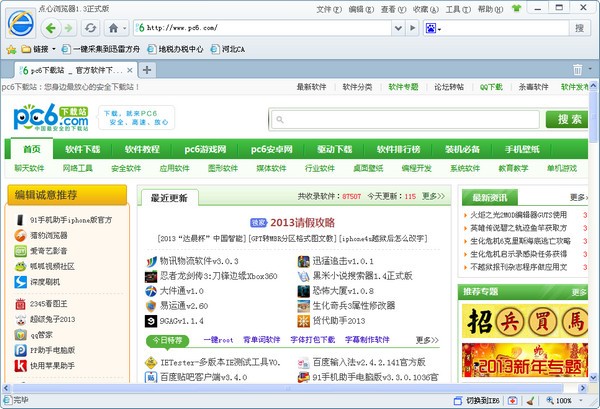
Task: Expand the arrow beside the trash icon
Action: [590, 69]
